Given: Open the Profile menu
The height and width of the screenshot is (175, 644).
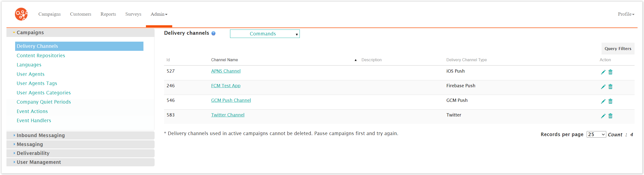Looking at the screenshot, I should pyautogui.click(x=625, y=14).
